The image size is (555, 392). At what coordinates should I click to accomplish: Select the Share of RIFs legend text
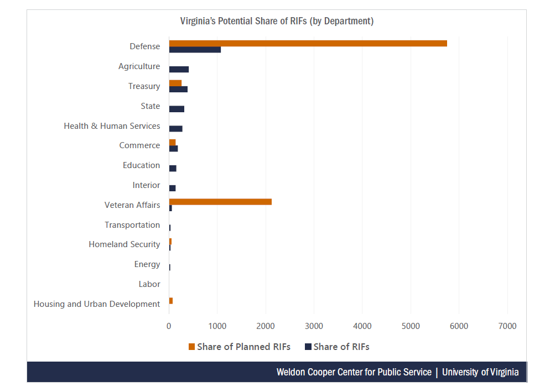click(x=341, y=347)
